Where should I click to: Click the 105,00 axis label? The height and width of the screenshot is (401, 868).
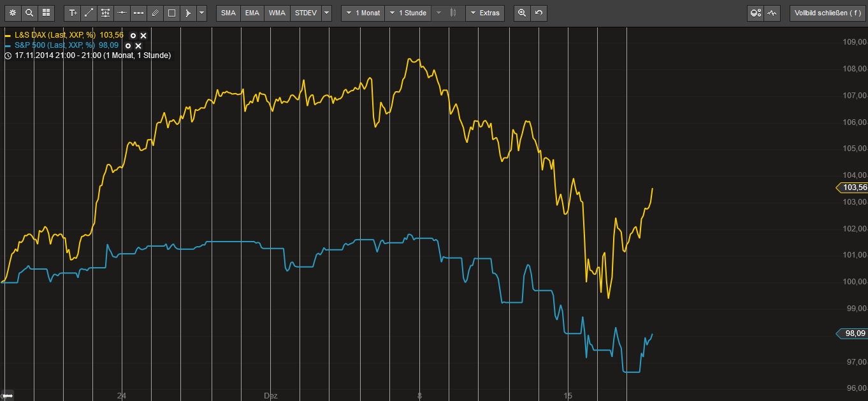click(854, 149)
